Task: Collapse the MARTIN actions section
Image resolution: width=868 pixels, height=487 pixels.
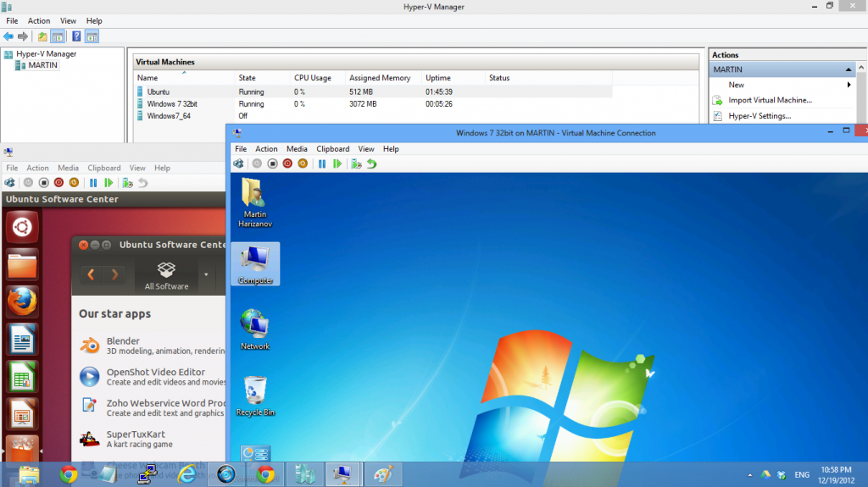Action: [x=848, y=69]
